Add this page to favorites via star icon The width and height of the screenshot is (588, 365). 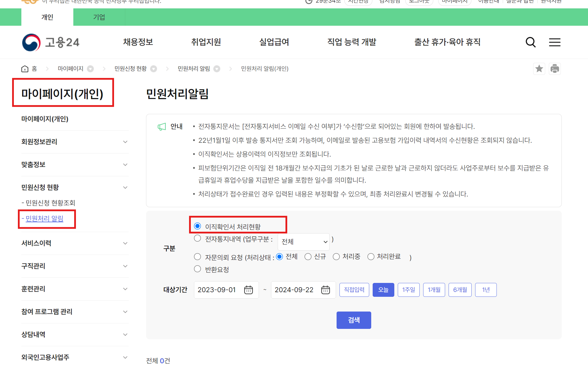pos(539,68)
